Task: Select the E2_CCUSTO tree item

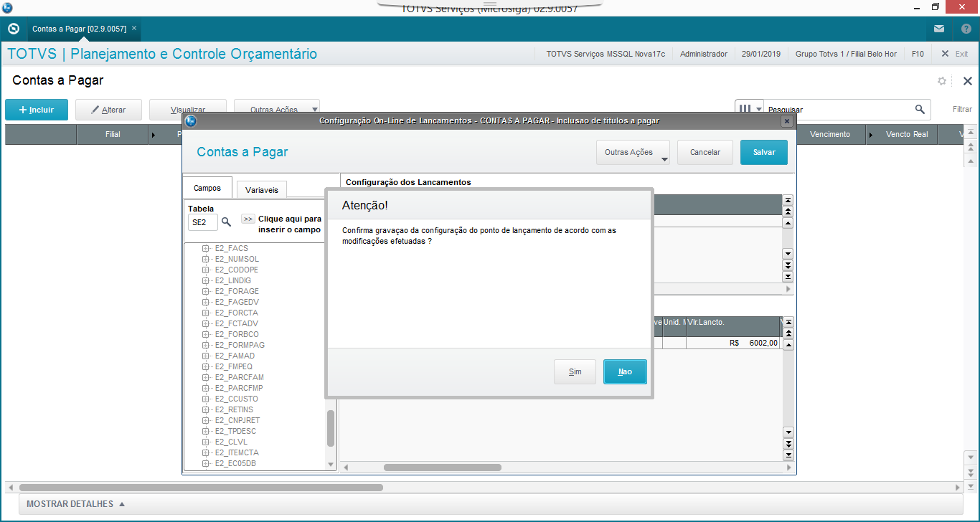Action: (x=237, y=399)
